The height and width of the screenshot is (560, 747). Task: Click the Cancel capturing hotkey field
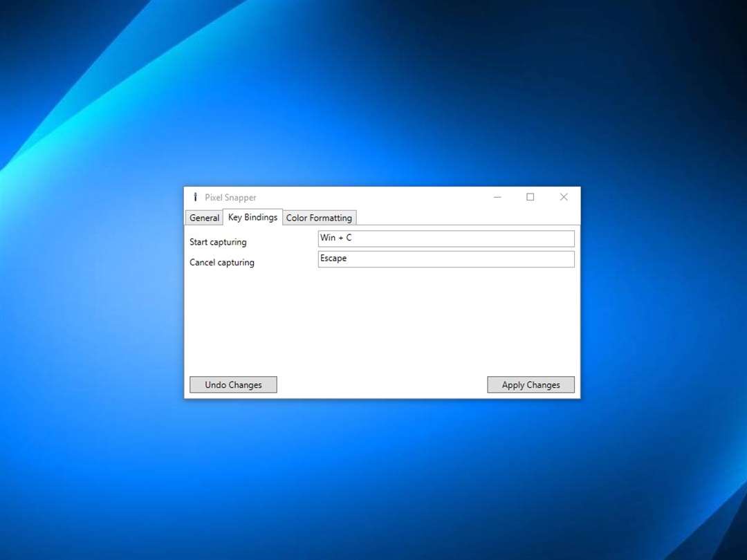pos(446,259)
